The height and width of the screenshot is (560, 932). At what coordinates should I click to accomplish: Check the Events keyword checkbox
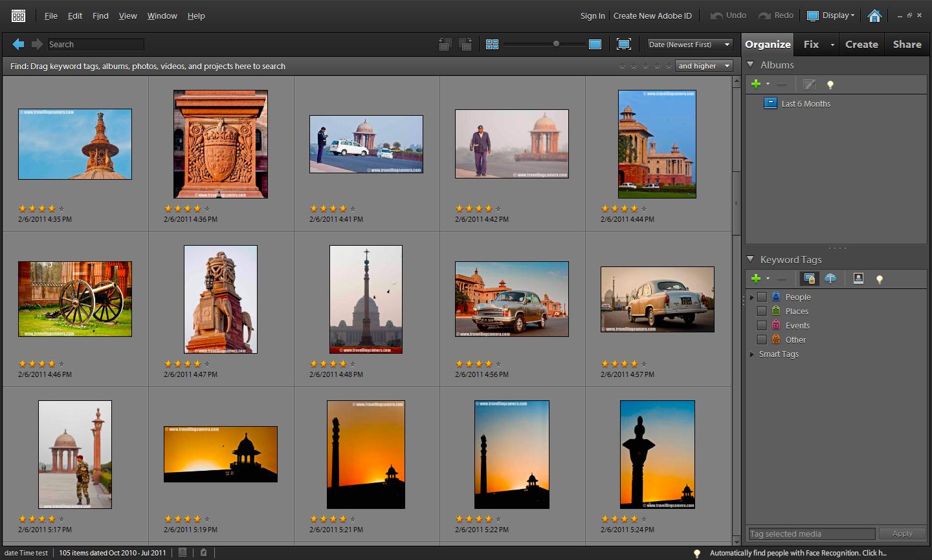761,325
